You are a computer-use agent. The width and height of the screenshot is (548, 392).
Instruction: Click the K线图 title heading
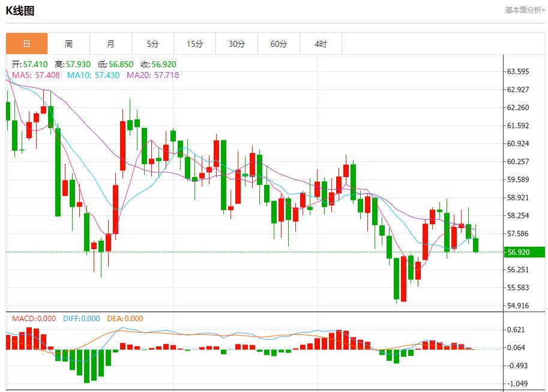pos(20,10)
